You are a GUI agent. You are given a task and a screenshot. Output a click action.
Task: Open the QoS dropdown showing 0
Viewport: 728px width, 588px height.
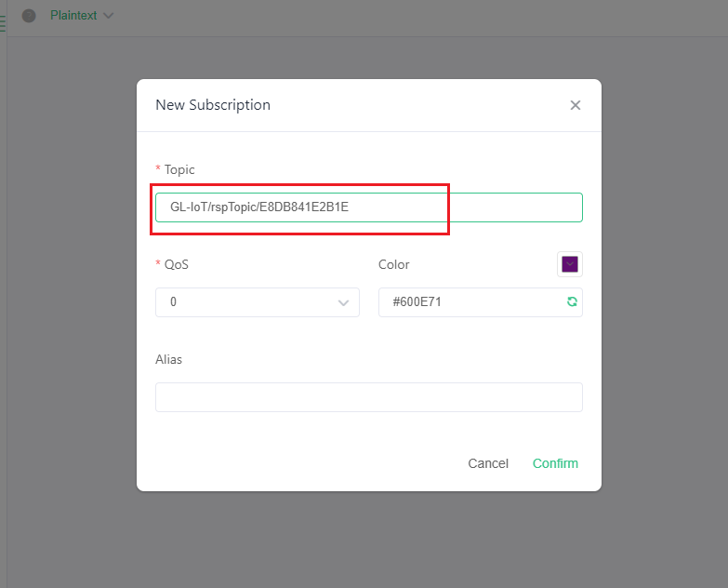(x=258, y=302)
